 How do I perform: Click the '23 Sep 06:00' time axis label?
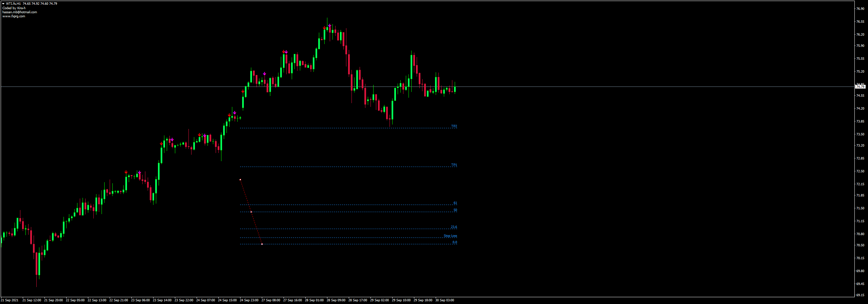[140, 300]
